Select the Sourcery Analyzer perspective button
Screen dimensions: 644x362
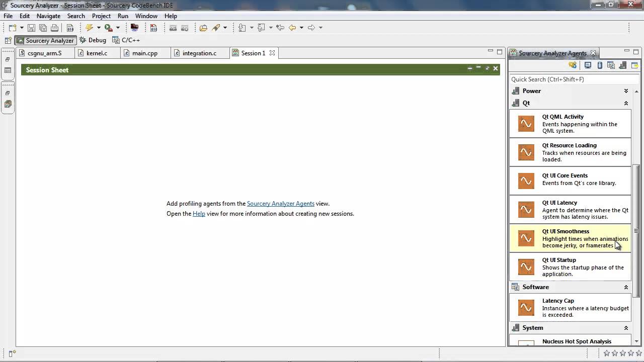point(45,40)
